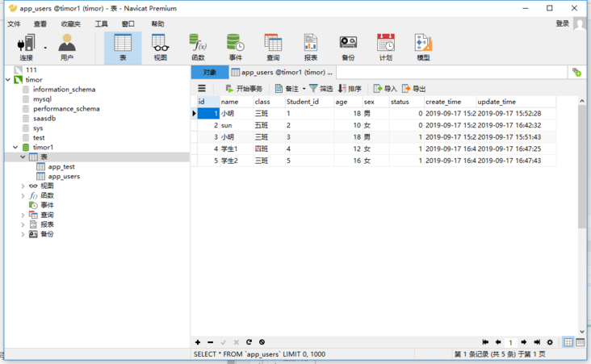This screenshot has height=364, width=591.
Task: Open the 工具 menu
Action: (102, 24)
